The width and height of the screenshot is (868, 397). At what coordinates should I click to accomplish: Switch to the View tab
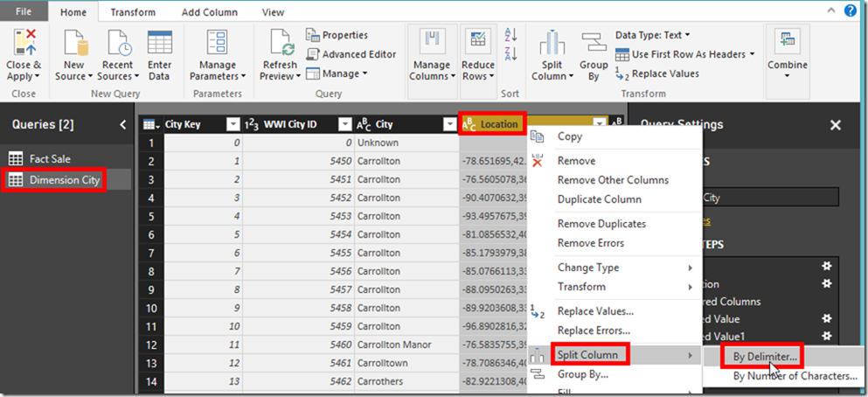tap(273, 11)
